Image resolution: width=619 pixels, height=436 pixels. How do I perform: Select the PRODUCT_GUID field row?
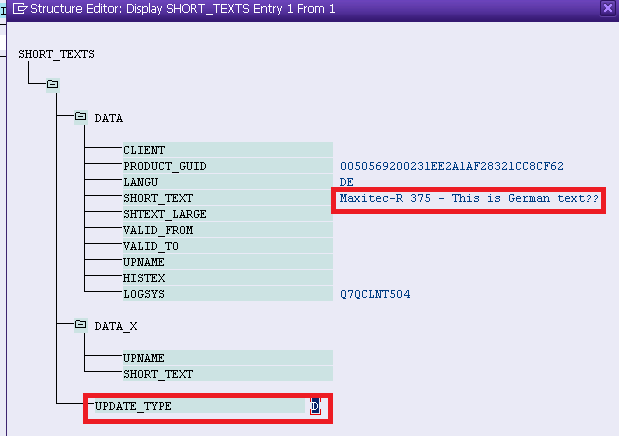[x=228, y=166]
